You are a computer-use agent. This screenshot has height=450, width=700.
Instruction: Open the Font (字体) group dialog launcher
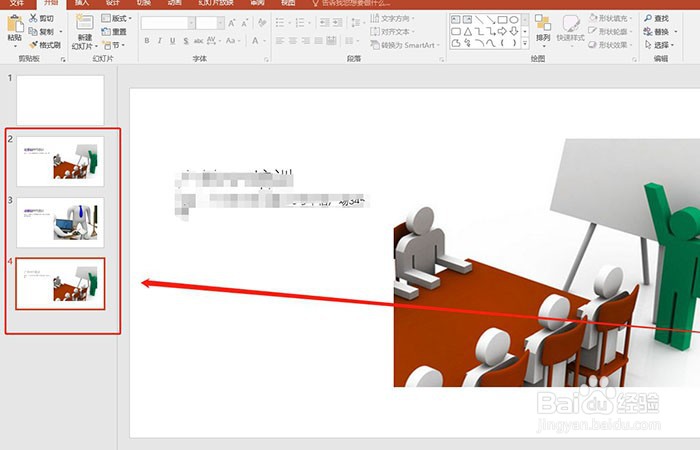pyautogui.click(x=267, y=59)
